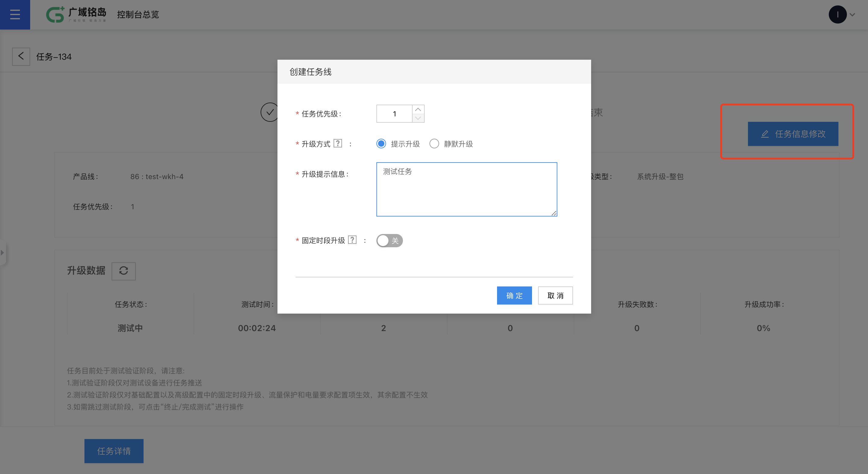Click the completed step check circle
Screen dimensions: 868x474
click(x=269, y=112)
